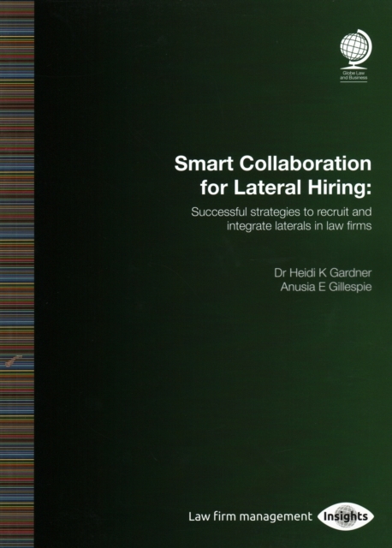Click the 'for Lateral Hiring:' title line
Viewport: 392px width, 548px height.
coord(285,188)
